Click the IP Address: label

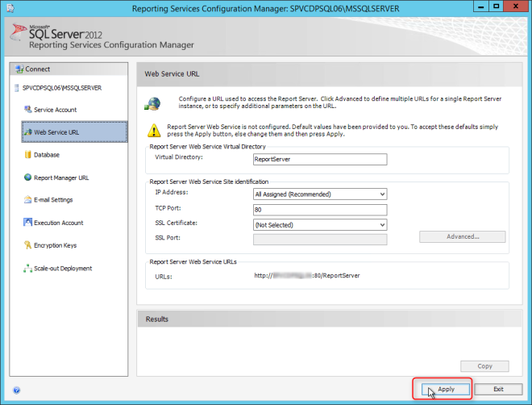(172, 192)
